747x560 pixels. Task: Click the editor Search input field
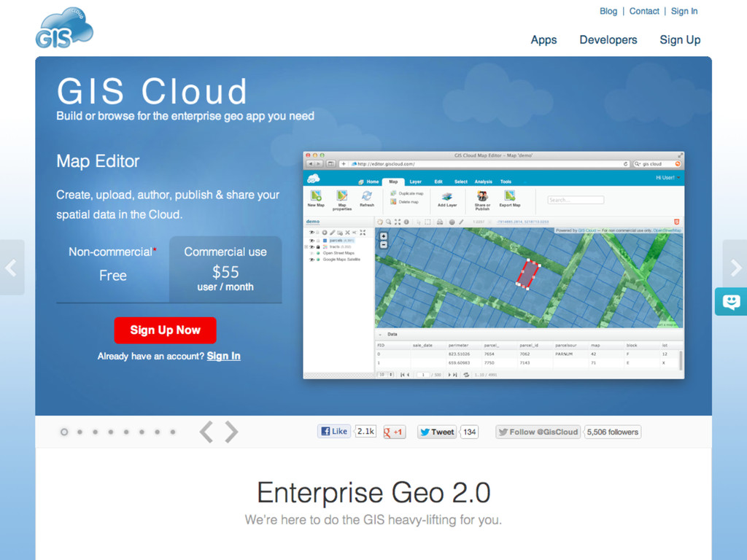click(x=576, y=200)
